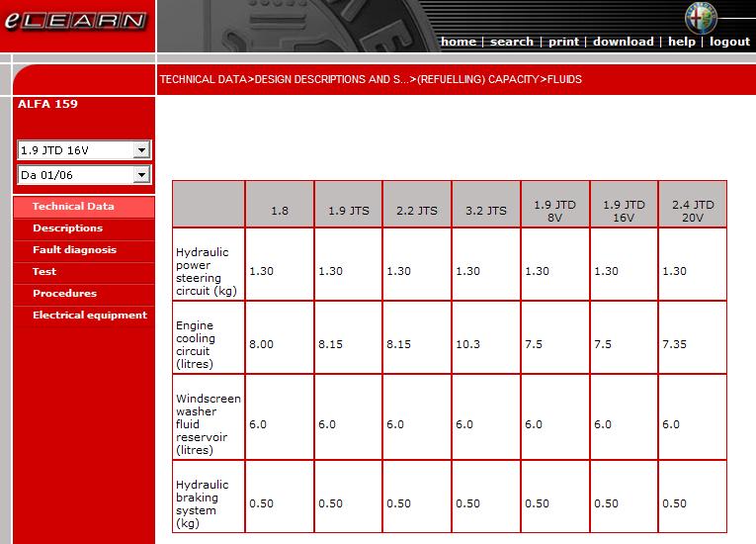Click the 1.30 power steering value for 2.4 JTD
This screenshot has height=544, width=756.
674,271
